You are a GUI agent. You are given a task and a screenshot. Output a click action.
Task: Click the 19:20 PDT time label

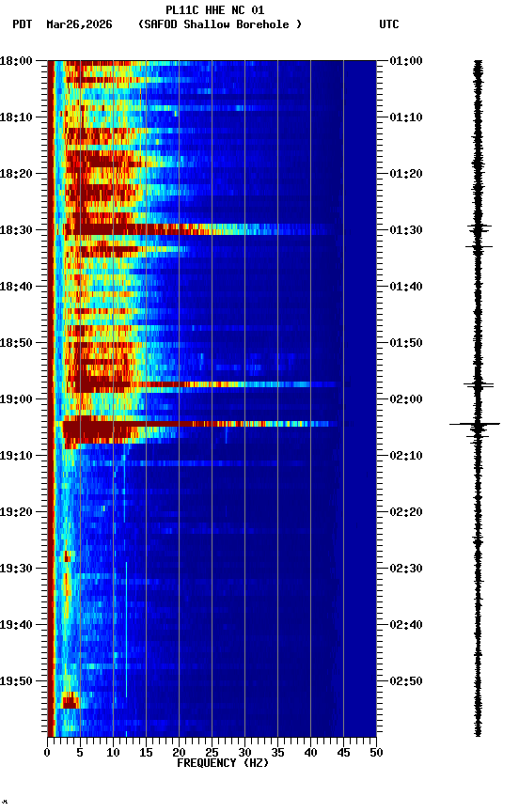[16, 512]
